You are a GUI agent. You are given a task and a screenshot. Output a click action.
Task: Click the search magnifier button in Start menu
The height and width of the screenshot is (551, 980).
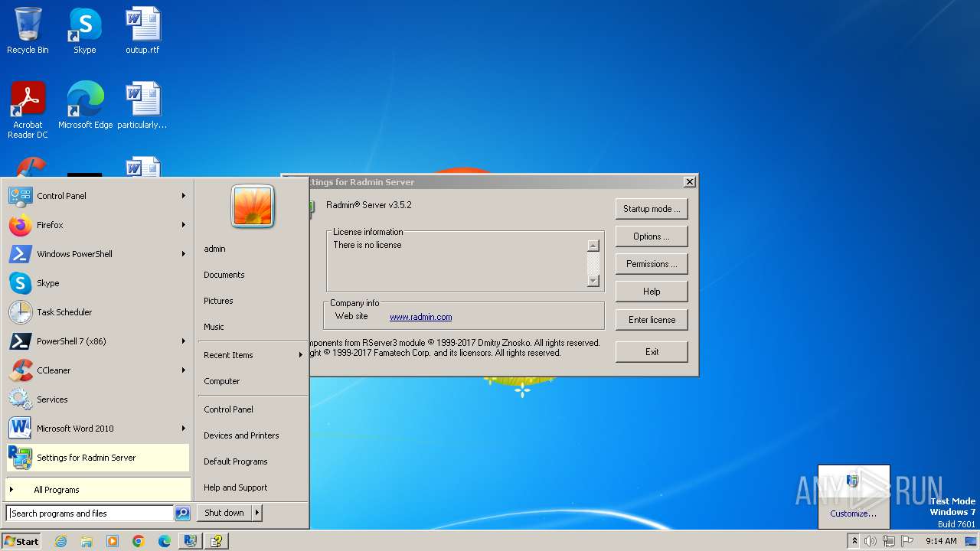(182, 514)
